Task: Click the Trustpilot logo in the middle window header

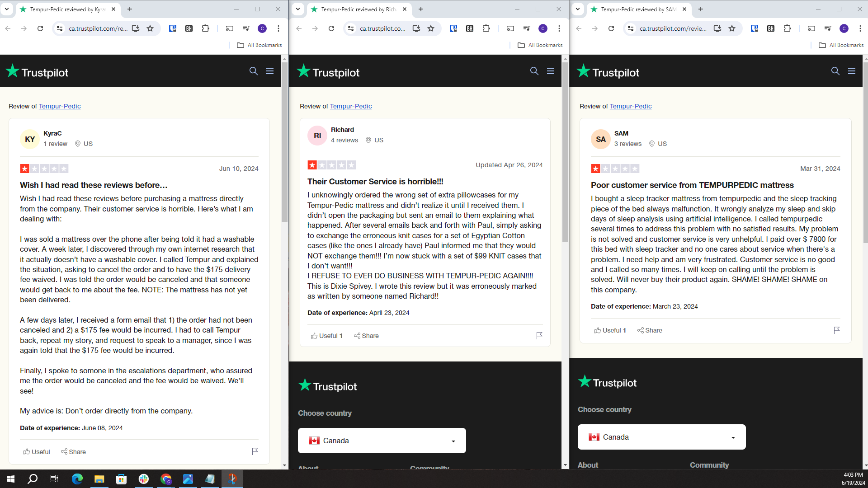Action: point(328,71)
